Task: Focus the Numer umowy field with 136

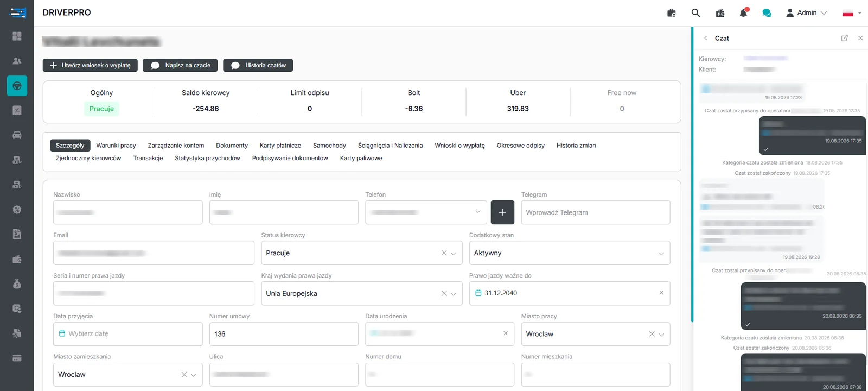Action: [x=284, y=334]
